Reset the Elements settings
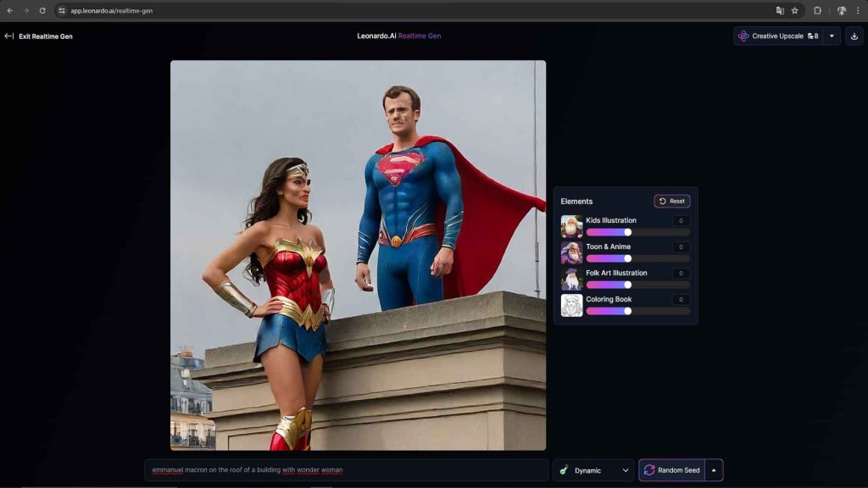Image resolution: width=868 pixels, height=488 pixels. coord(672,202)
